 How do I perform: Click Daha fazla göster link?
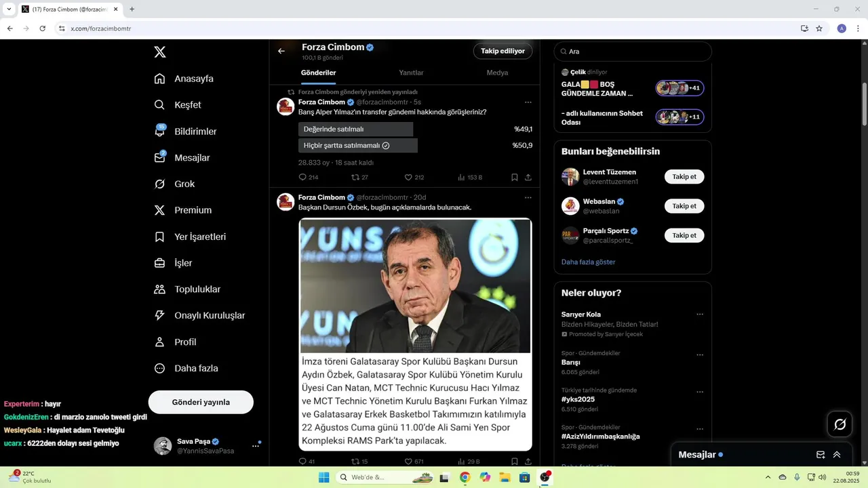[589, 262]
